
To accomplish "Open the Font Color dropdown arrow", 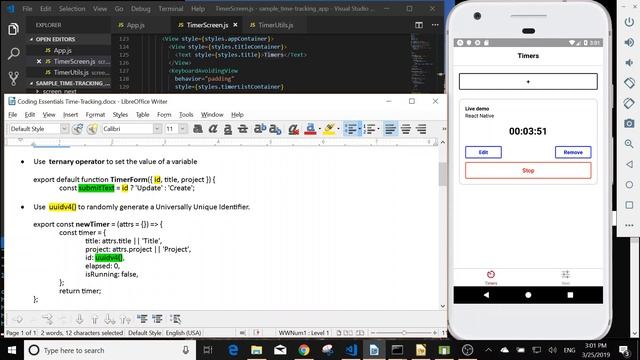I will 319,129.
